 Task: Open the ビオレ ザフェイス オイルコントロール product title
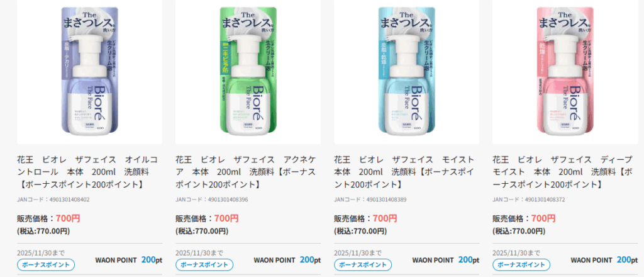[x=87, y=172]
